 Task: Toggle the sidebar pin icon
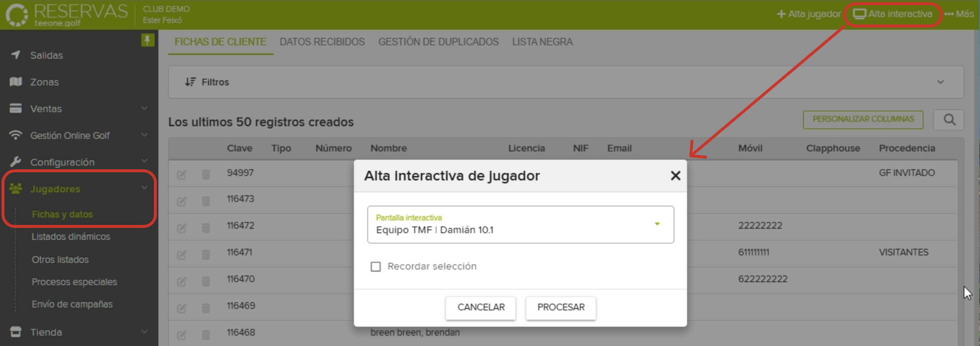click(x=148, y=40)
